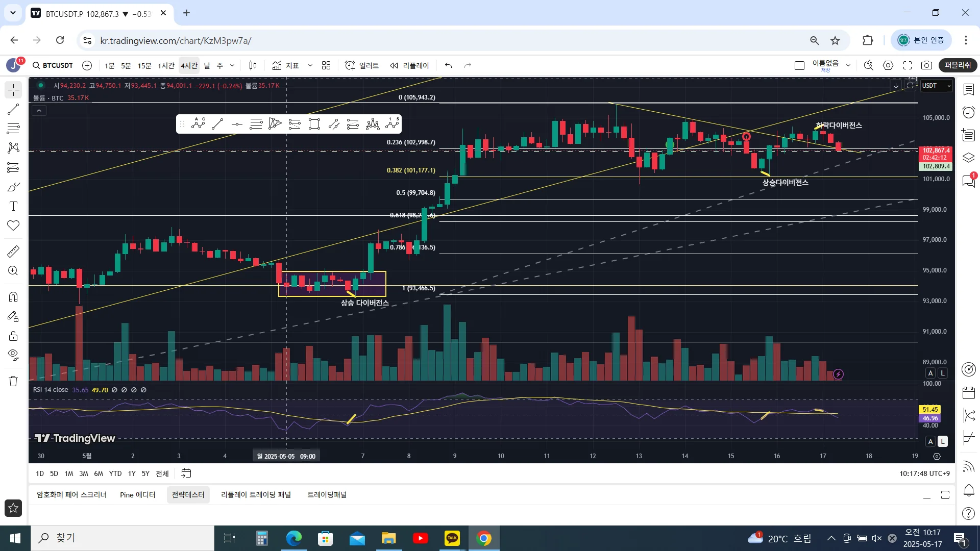Toggle hide all drawings eye icon

13,355
